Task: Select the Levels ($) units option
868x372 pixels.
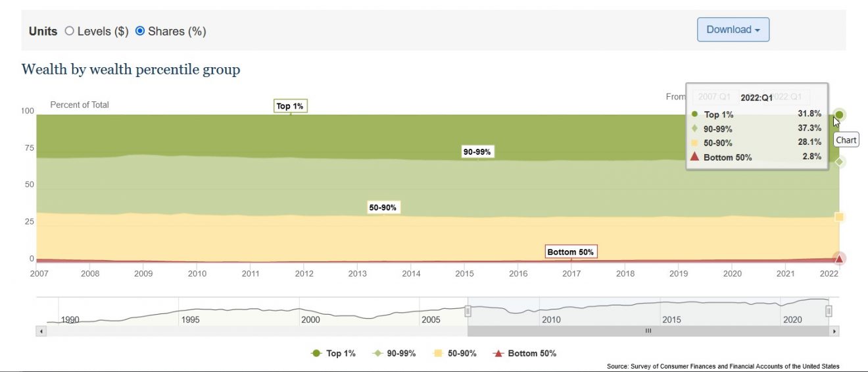Action: click(x=70, y=31)
